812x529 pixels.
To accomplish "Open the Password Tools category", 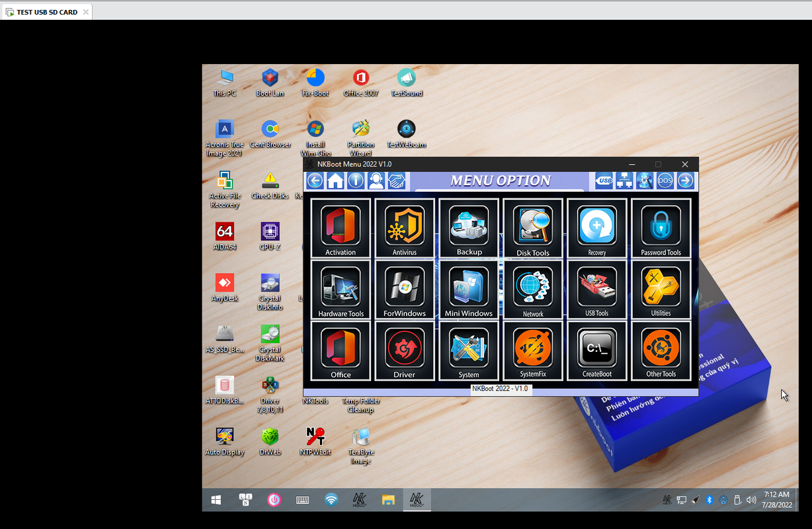I will 661,228.
